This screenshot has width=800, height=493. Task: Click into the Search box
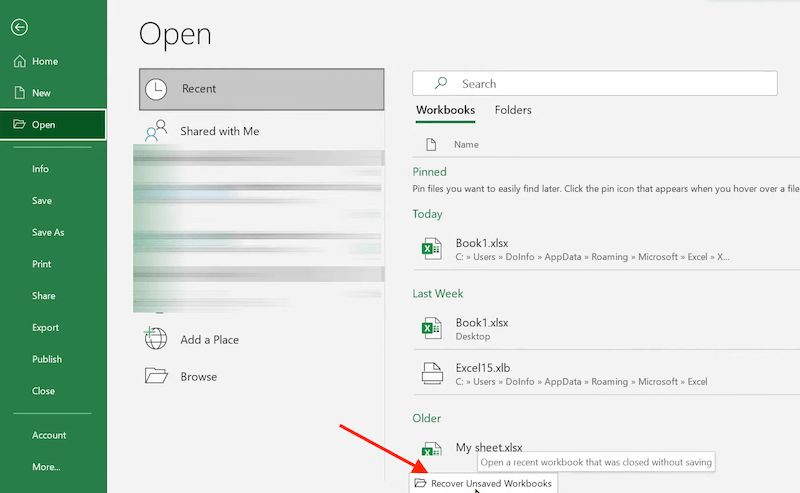594,83
